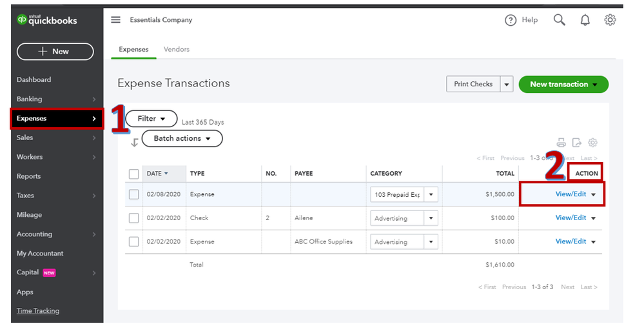Open the Batch actions dropdown
This screenshot has width=644, height=335.
click(x=182, y=139)
